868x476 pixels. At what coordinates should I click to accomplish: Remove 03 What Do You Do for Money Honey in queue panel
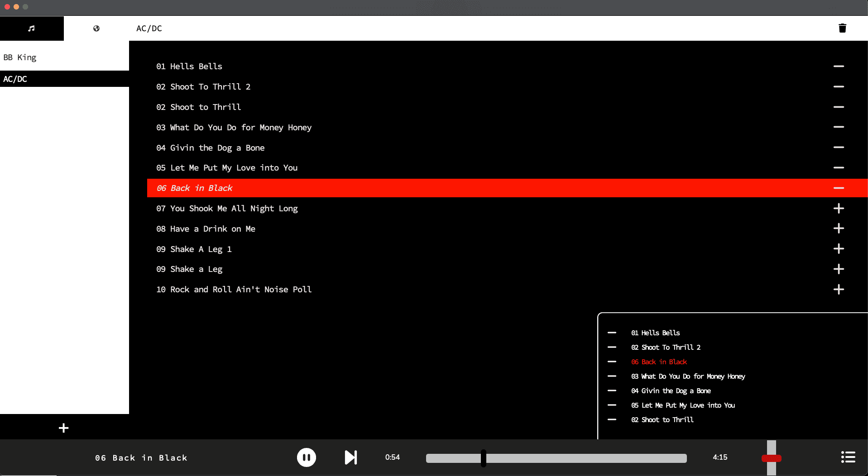coord(612,376)
